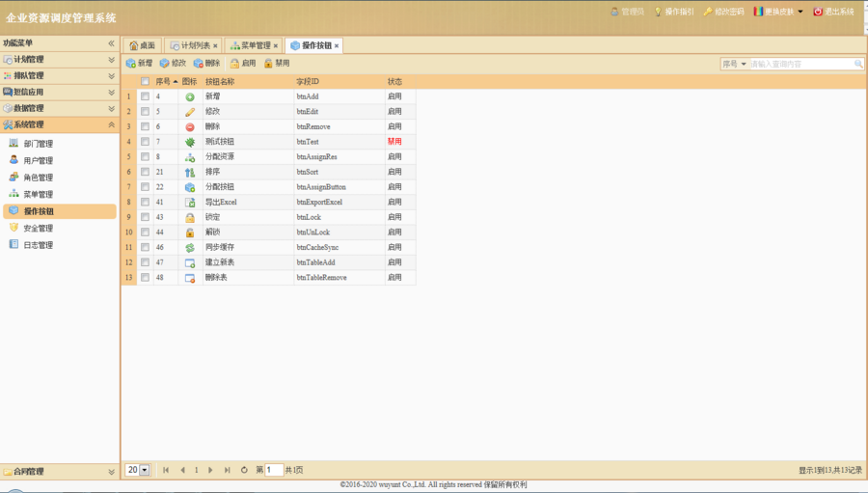The width and height of the screenshot is (868, 493).
Task: Expand the 数据管理 menu section
Action: click(x=111, y=108)
